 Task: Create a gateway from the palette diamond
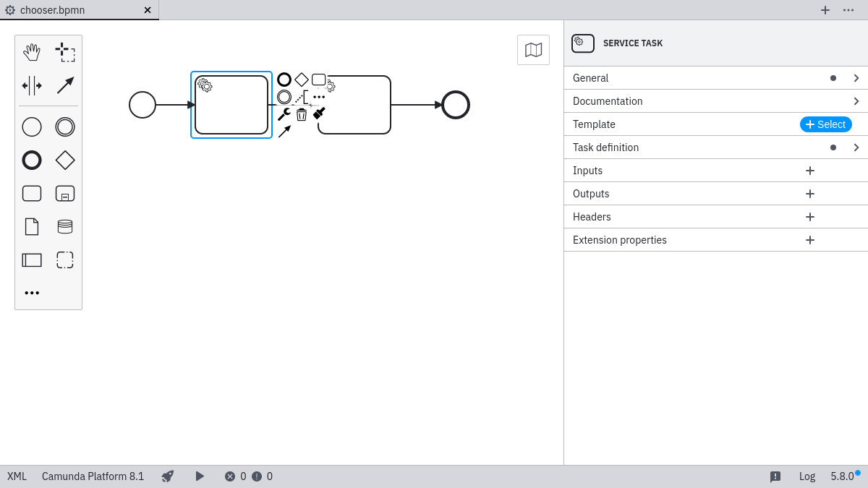[65, 160]
